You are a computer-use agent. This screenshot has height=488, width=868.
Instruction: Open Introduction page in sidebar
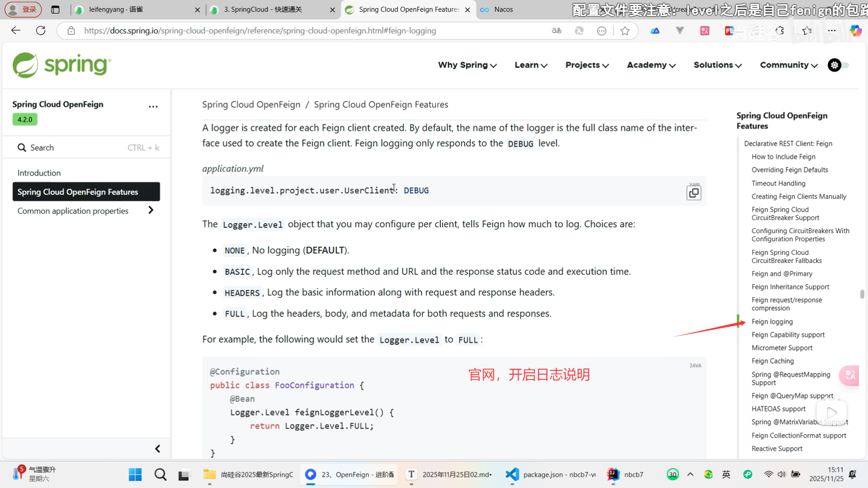39,173
